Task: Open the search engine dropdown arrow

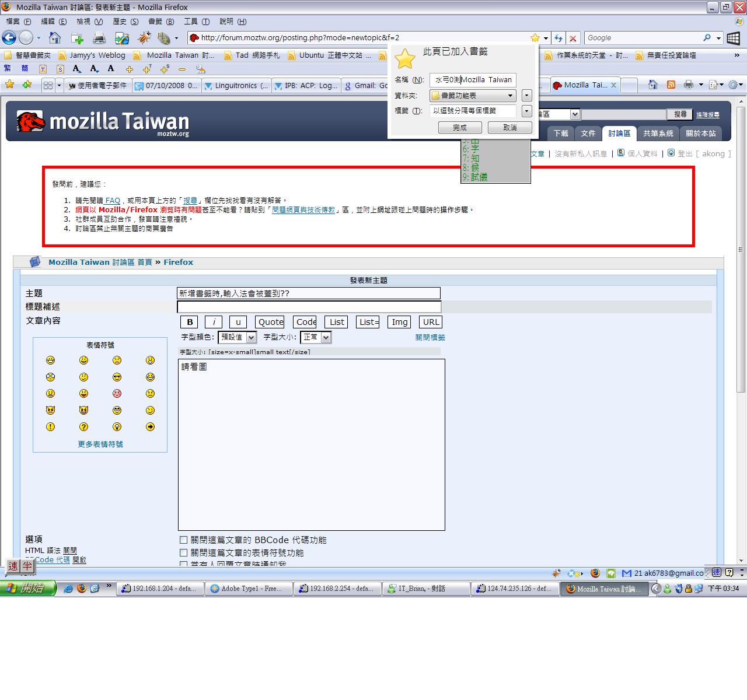Action: pyautogui.click(x=718, y=38)
